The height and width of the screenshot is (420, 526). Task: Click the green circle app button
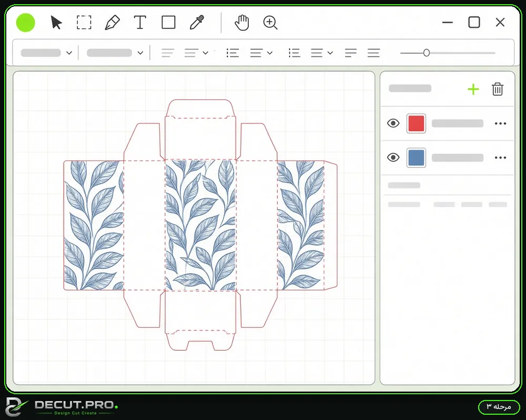tap(25, 23)
